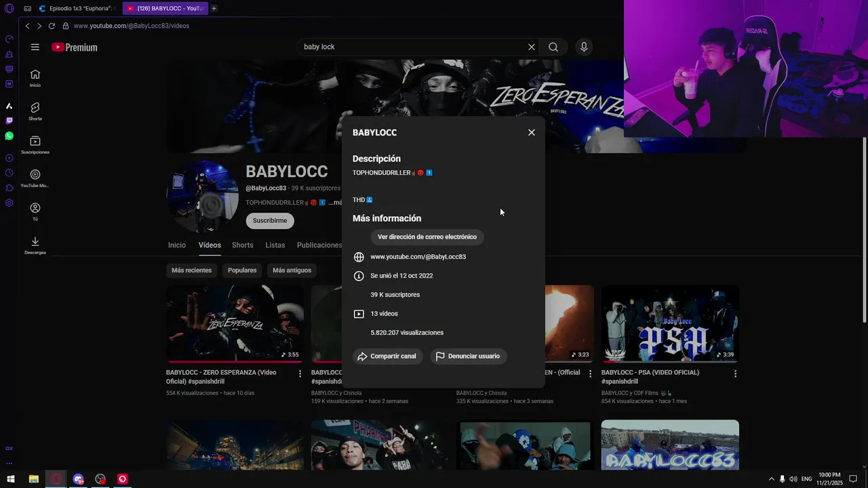Click the browser address bar URL
Screen dimensions: 868x488
click(132, 26)
